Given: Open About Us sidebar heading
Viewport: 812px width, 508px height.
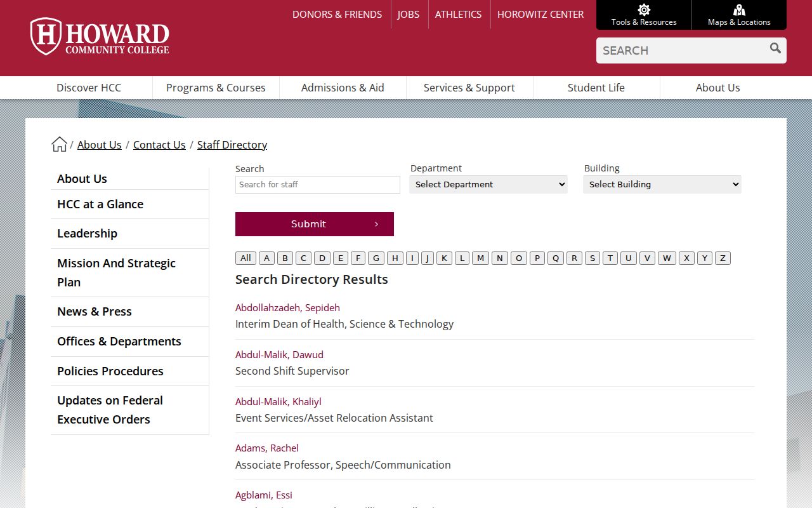Looking at the screenshot, I should (82, 178).
